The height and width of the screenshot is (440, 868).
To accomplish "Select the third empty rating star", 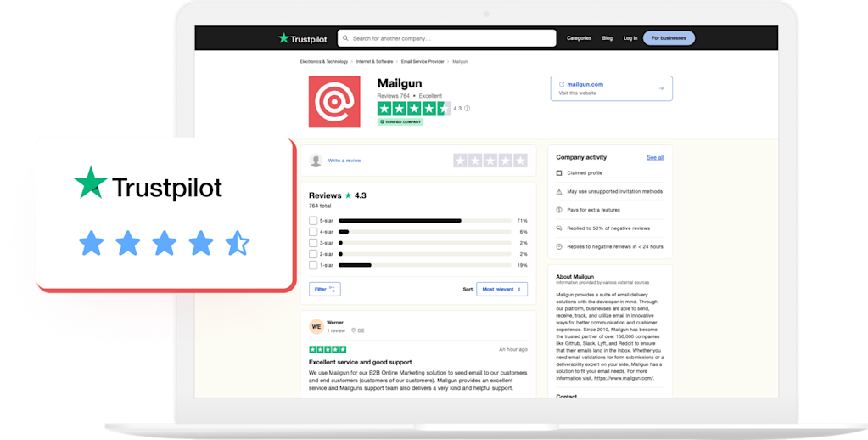I will coord(490,161).
